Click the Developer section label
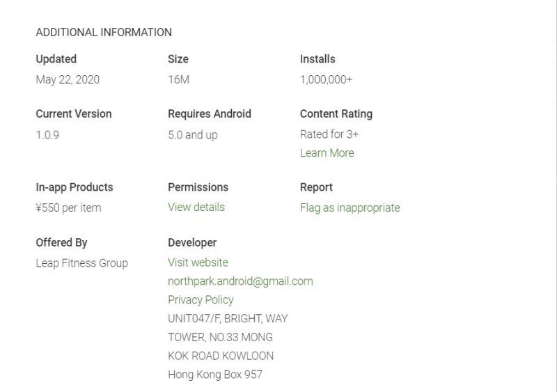The height and width of the screenshot is (392, 557). click(192, 243)
